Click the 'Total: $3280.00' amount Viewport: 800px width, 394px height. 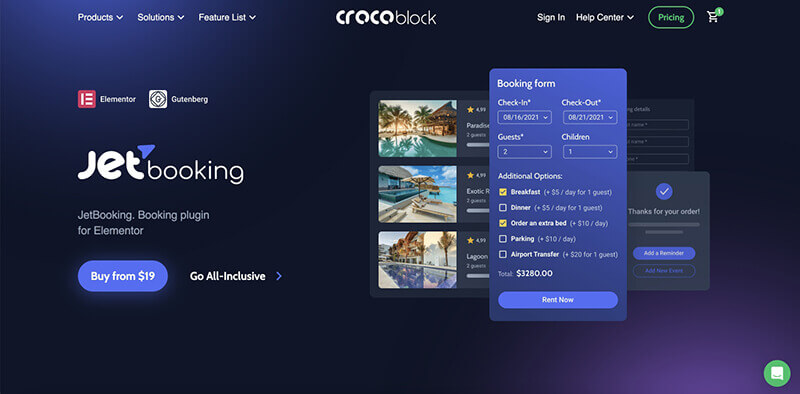click(525, 274)
